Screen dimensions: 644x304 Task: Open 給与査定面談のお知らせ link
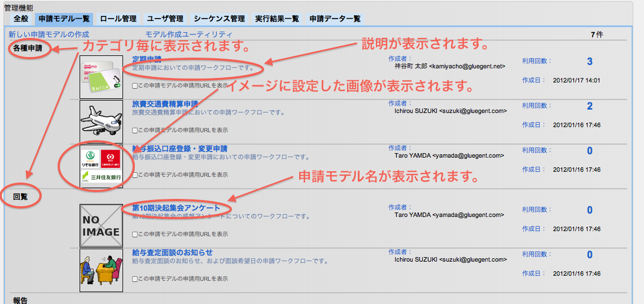(x=173, y=252)
